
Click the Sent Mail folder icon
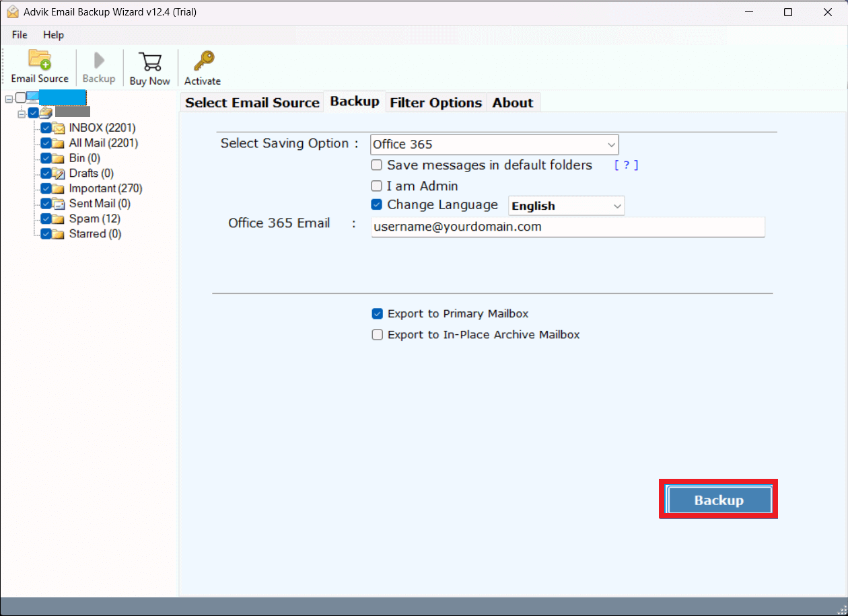(x=59, y=204)
